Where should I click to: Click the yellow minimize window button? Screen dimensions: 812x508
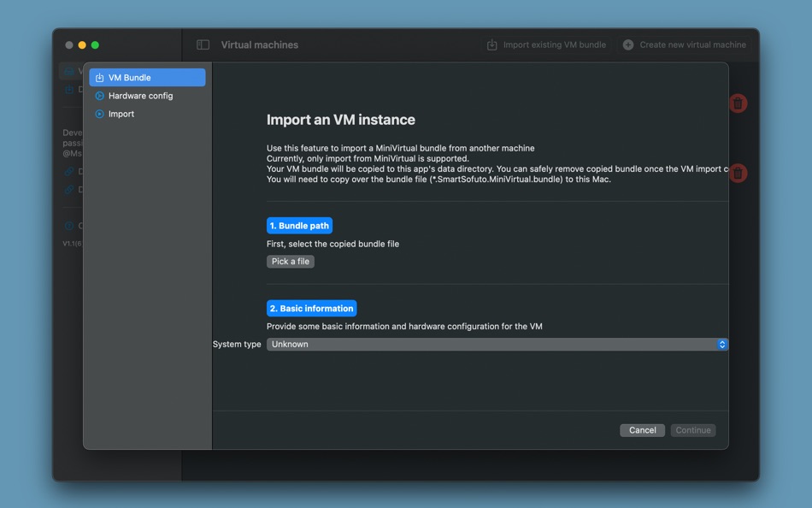[x=82, y=45]
